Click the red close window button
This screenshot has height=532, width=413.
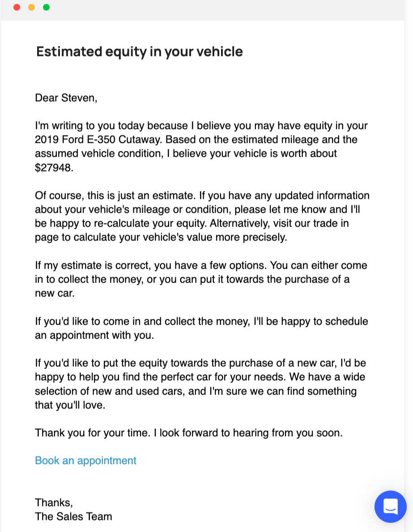click(x=17, y=7)
